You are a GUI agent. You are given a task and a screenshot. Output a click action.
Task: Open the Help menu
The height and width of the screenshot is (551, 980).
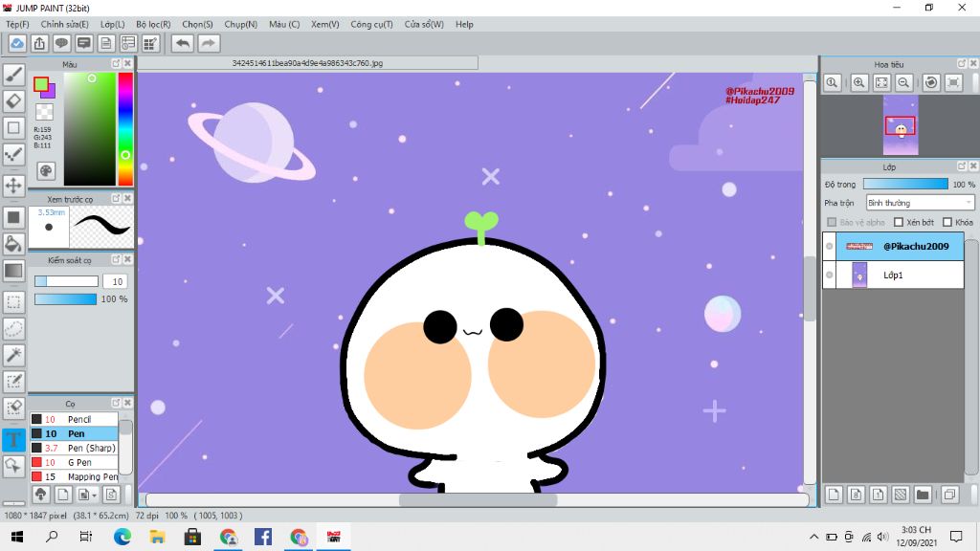coord(464,24)
